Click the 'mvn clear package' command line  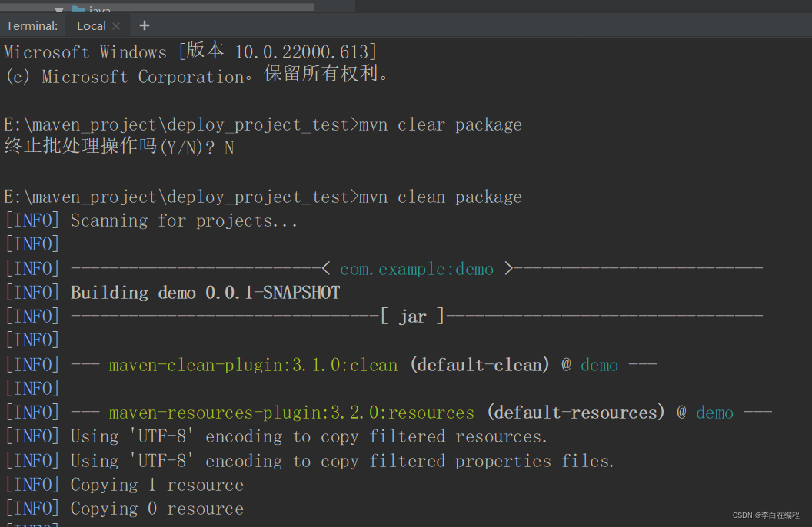click(262, 124)
